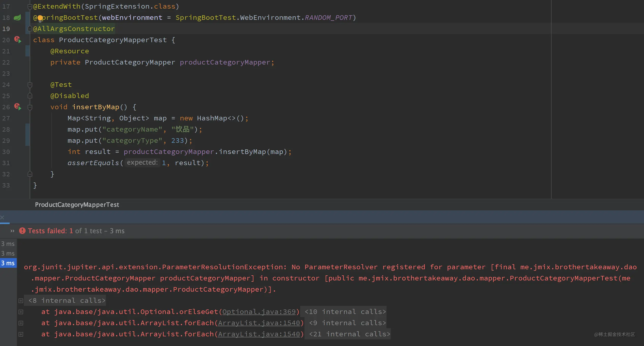
Task: Click the Spring leaf gutter icon
Action: [x=17, y=18]
